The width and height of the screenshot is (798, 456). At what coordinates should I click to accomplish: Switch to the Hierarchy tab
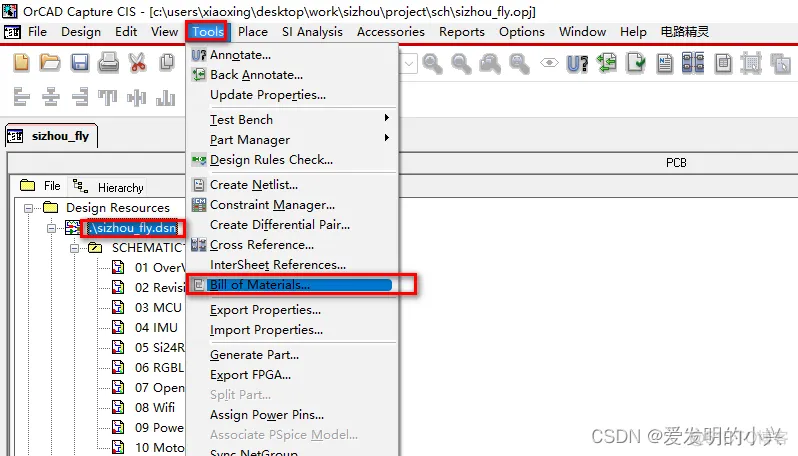[x=108, y=187]
